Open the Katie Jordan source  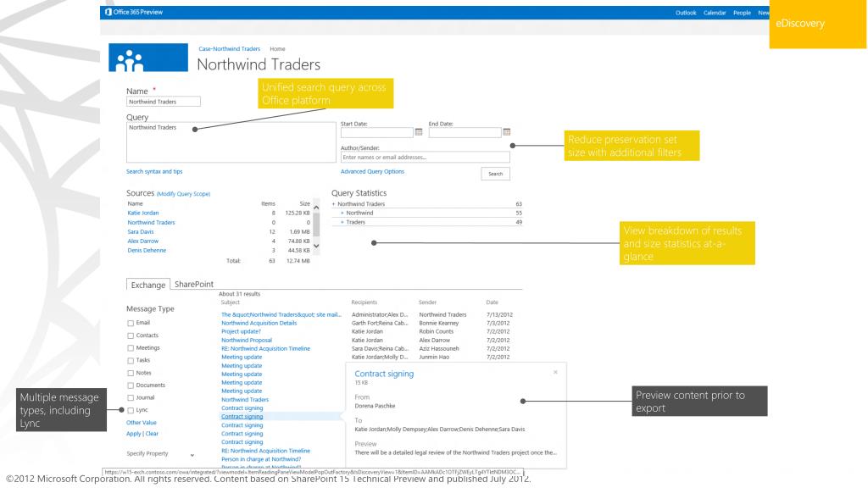click(x=142, y=213)
